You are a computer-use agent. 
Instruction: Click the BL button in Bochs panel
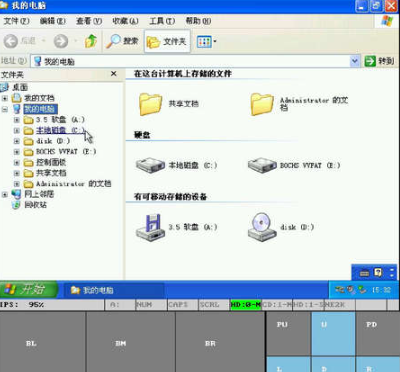(43, 342)
